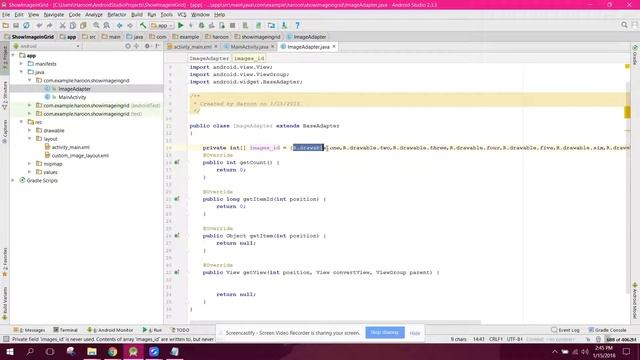Viewport: 640px width, 360px height.
Task: Open the Android project view dropdown
Action: click(x=46, y=46)
